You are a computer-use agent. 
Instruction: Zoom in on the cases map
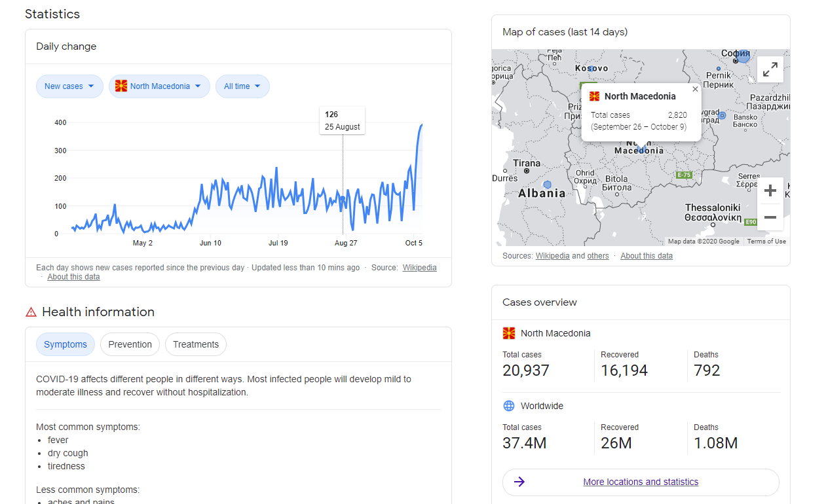click(770, 190)
